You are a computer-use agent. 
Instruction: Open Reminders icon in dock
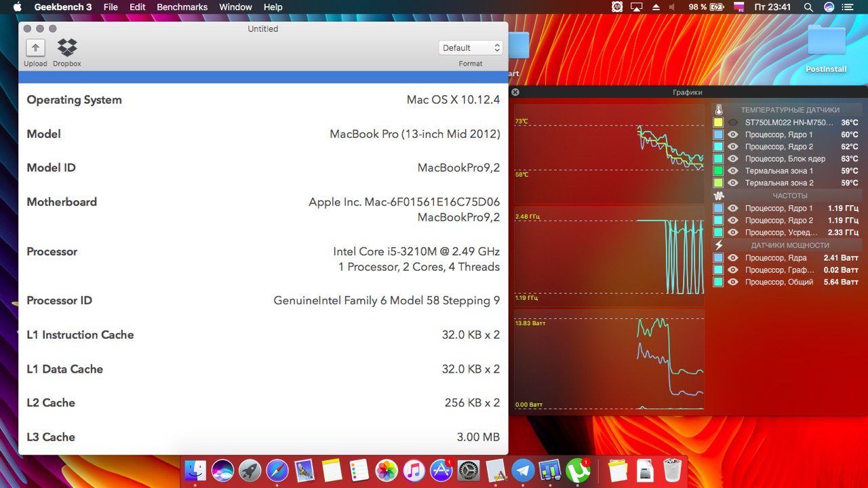(359, 470)
